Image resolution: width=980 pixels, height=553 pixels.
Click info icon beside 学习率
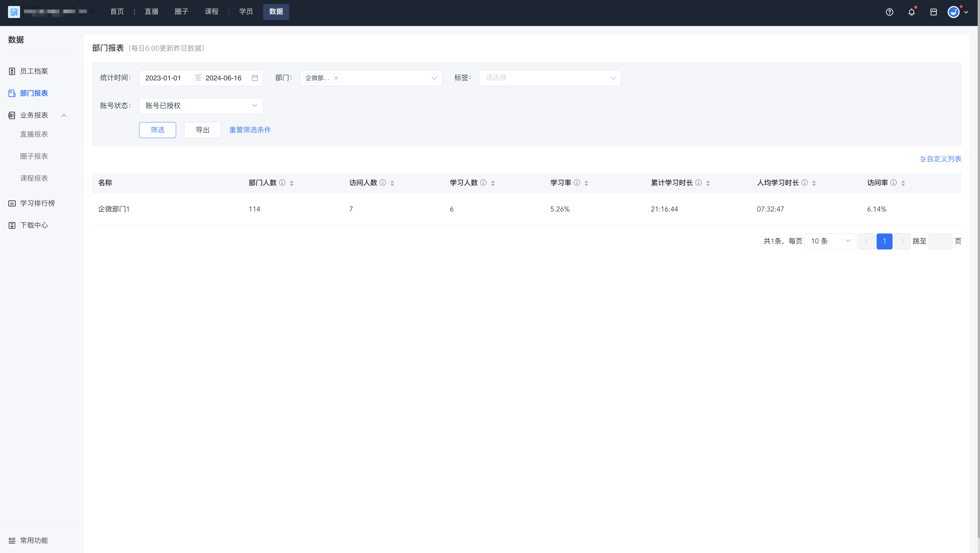point(577,182)
